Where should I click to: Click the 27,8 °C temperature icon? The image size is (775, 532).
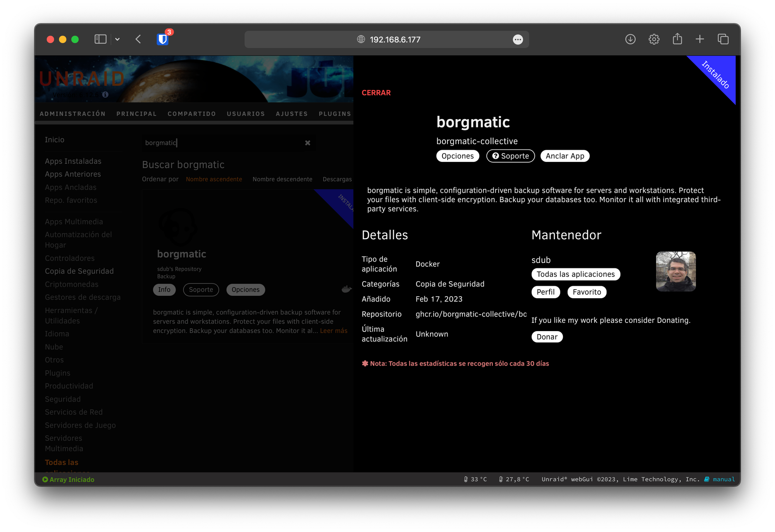coord(501,479)
